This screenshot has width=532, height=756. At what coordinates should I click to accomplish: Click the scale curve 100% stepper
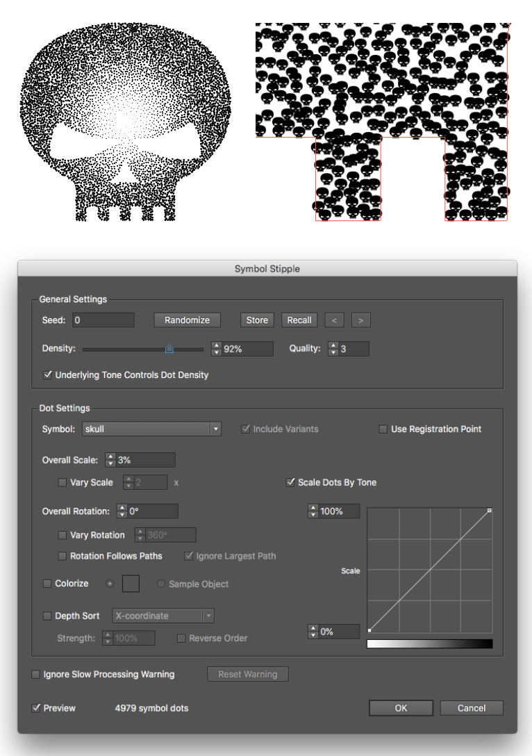click(313, 511)
